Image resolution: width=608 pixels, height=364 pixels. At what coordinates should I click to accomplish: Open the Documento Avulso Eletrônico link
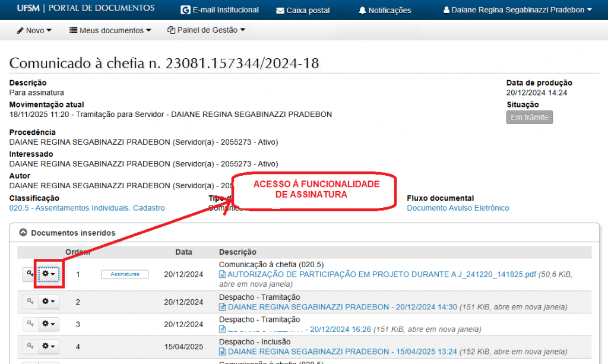(x=458, y=208)
